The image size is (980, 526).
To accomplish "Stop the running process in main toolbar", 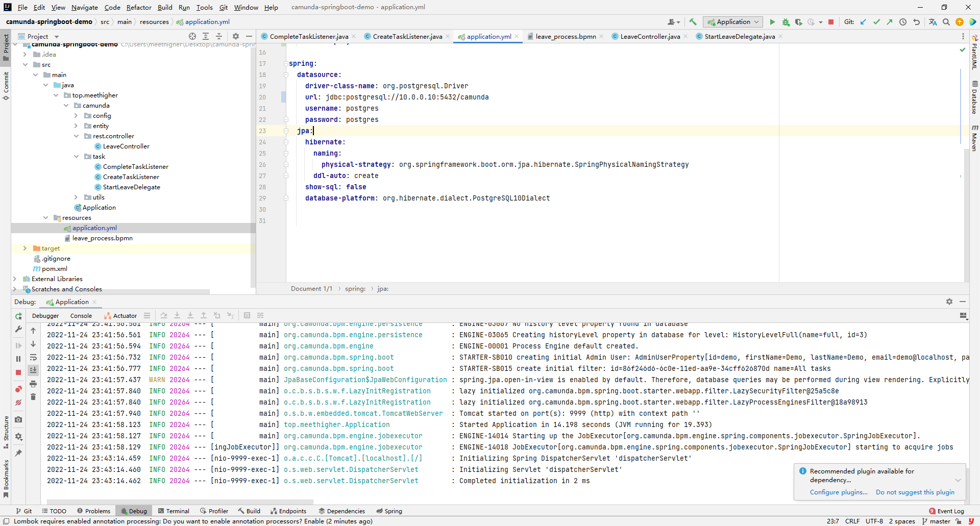I will pyautogui.click(x=831, y=22).
